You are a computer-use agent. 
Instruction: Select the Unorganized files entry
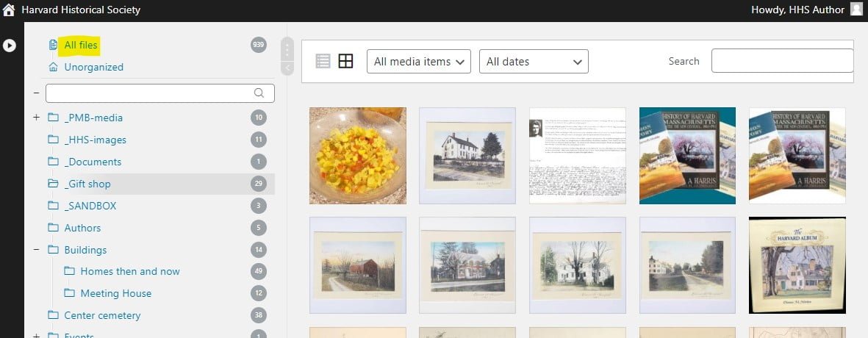(93, 67)
